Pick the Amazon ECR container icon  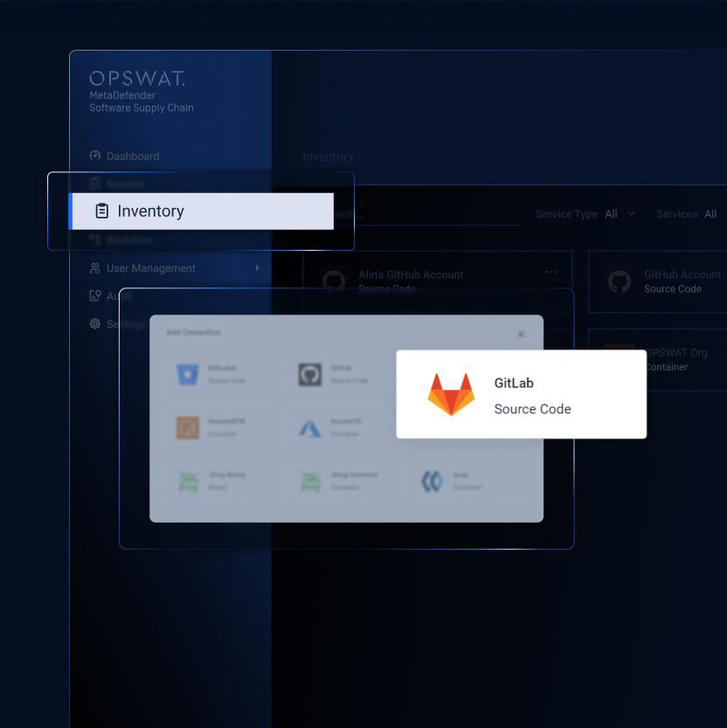point(188,427)
